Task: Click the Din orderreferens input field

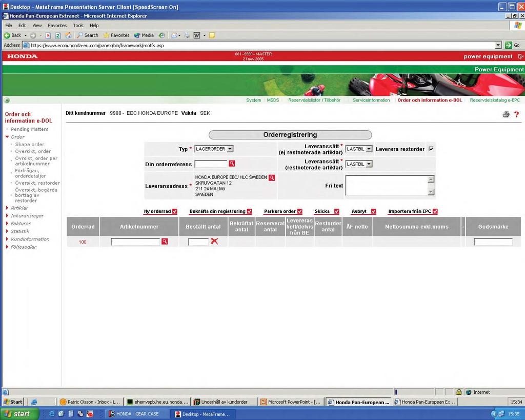Action: tap(211, 164)
